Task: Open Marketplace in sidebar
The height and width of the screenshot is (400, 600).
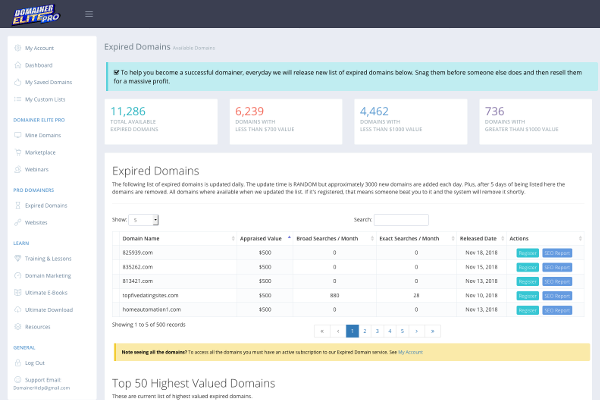Action: [40, 151]
